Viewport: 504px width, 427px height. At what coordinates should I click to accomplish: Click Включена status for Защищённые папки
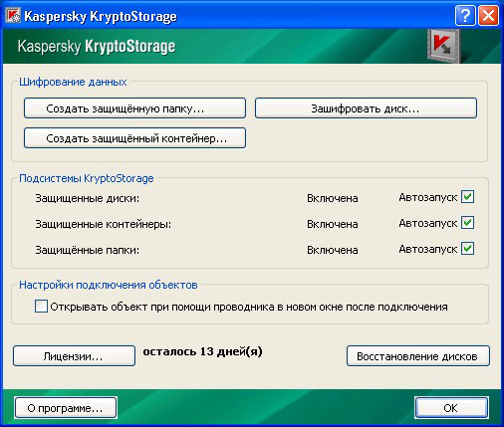[x=333, y=250]
